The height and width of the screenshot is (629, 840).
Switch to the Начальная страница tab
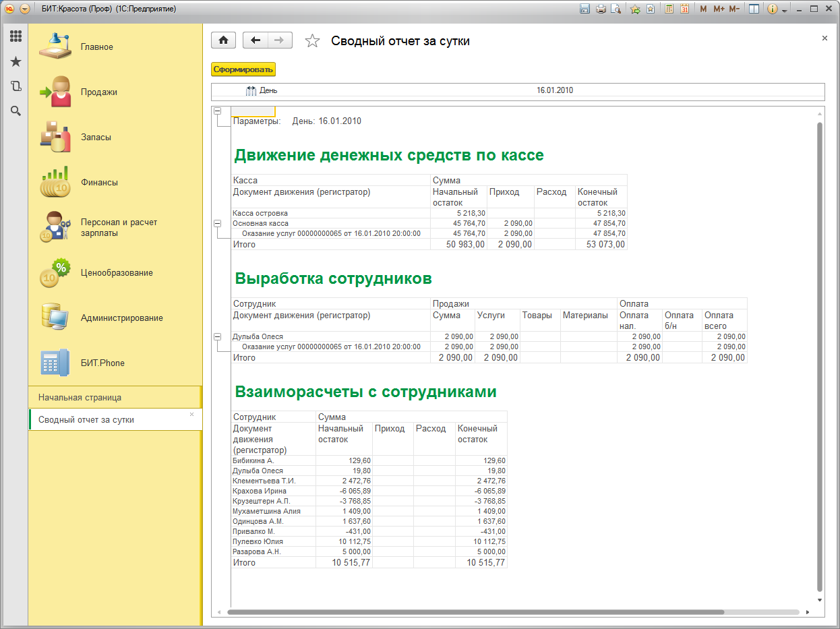(80, 398)
